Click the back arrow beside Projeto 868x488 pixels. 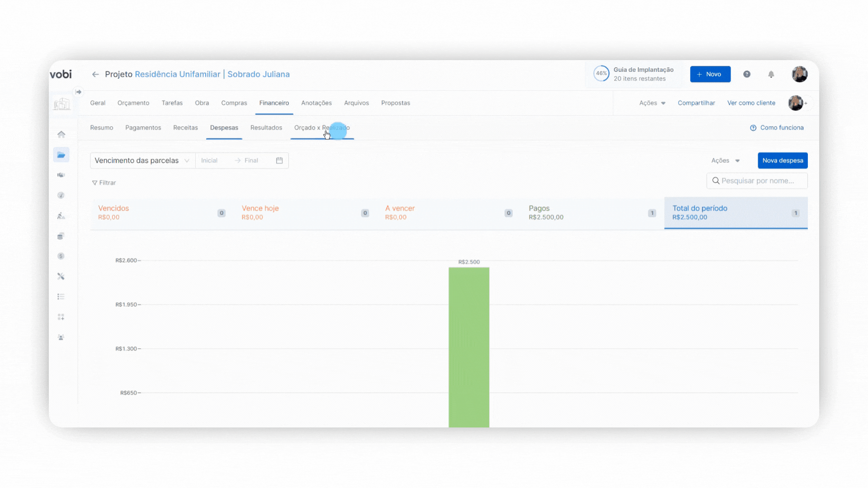click(95, 75)
